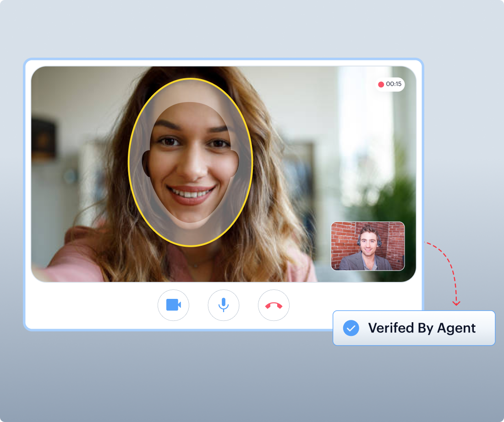Click the agent video thumbnail

[368, 246]
